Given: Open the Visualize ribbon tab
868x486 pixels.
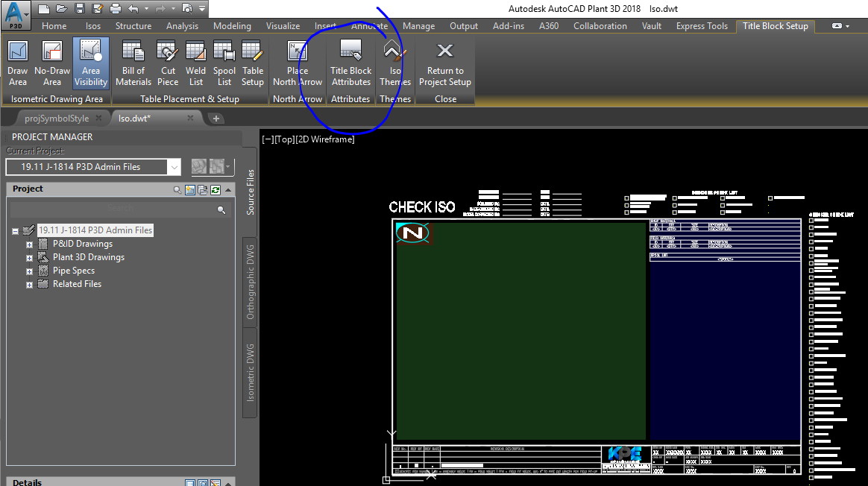Looking at the screenshot, I should click(x=283, y=26).
